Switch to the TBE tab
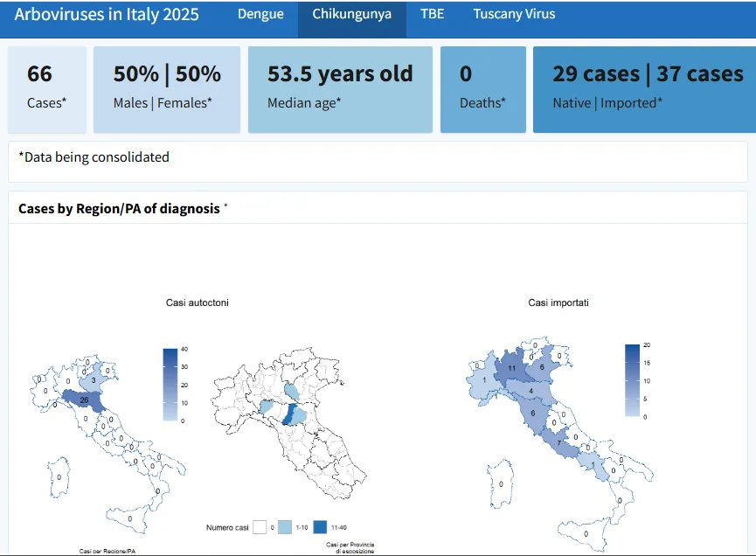756x556 pixels. (x=432, y=15)
